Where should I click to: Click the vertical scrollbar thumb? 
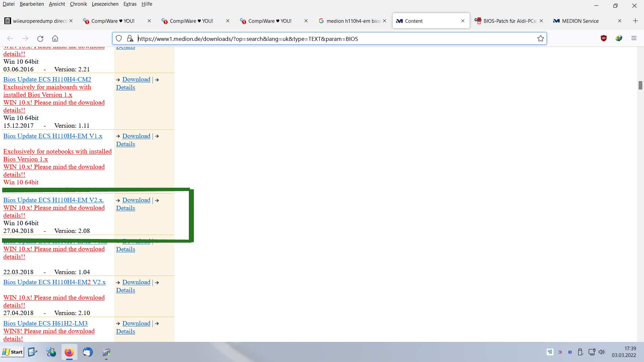coord(640,85)
